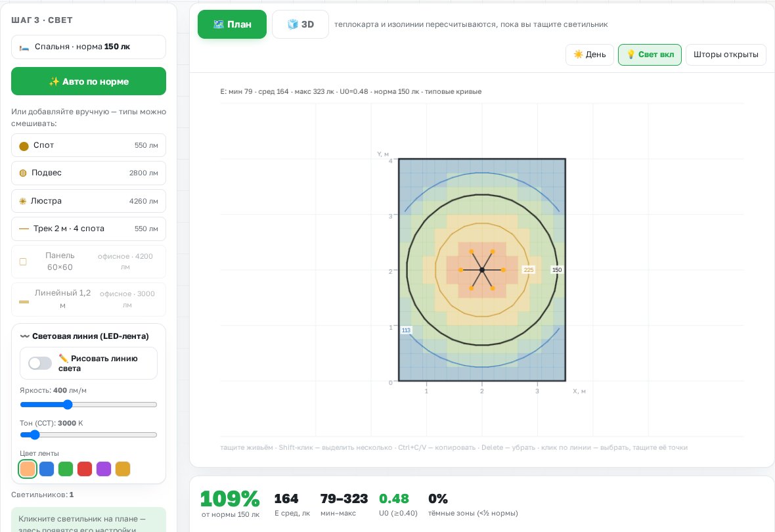Select the amber tape color swatch
The height and width of the screenshot is (532, 775).
point(123,469)
